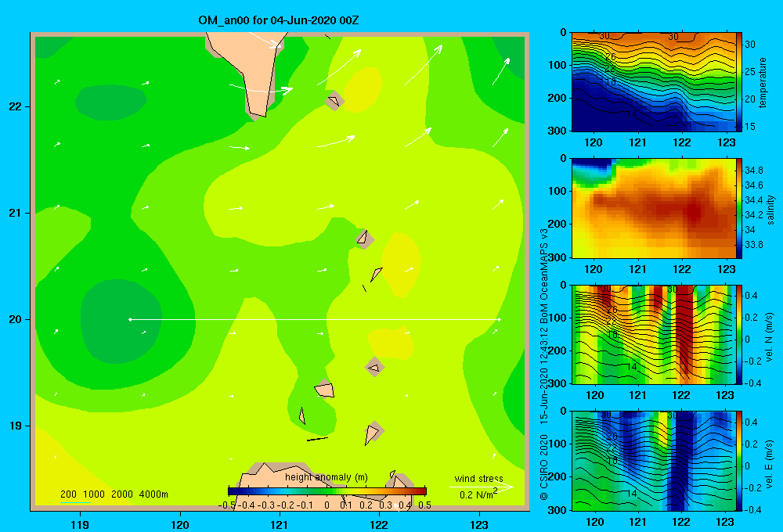Click the vertical CSIRO OceanMAPS v3 credit text
The image size is (783, 532).
click(544, 365)
